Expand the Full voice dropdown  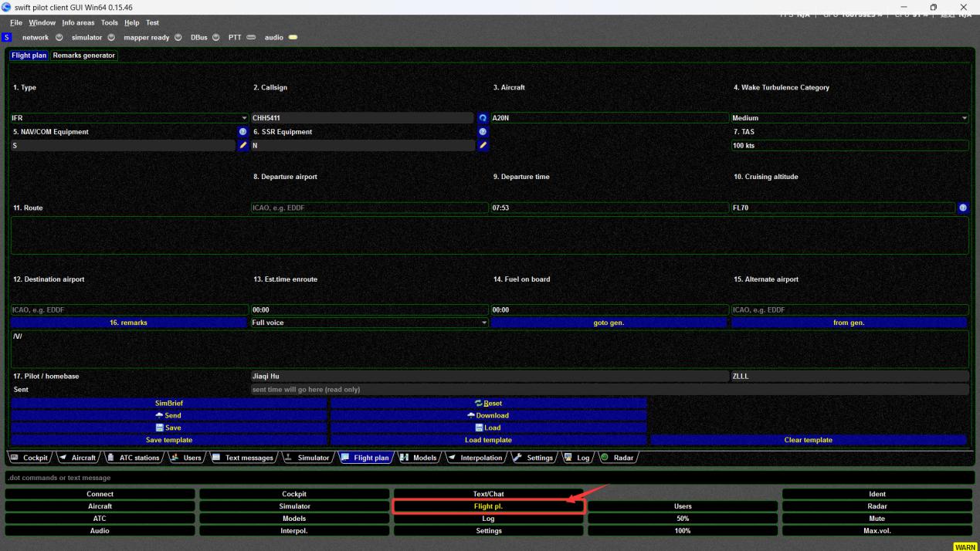[370, 323]
